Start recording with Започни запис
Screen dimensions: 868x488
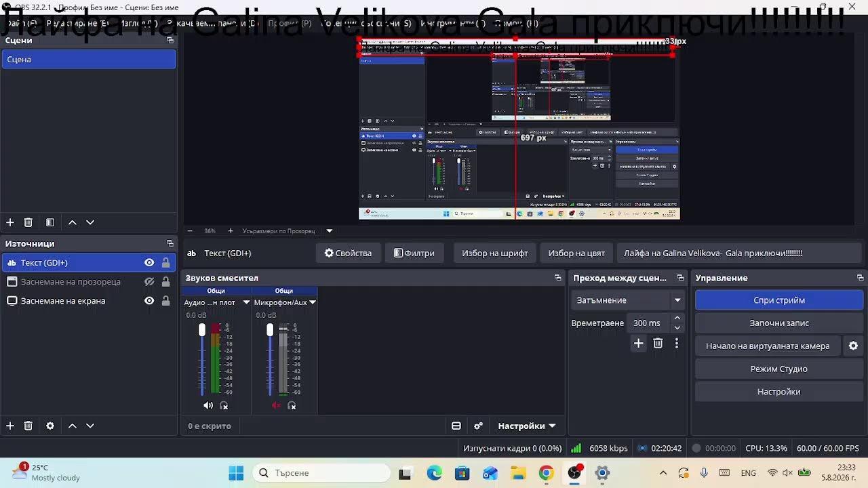[x=779, y=323]
